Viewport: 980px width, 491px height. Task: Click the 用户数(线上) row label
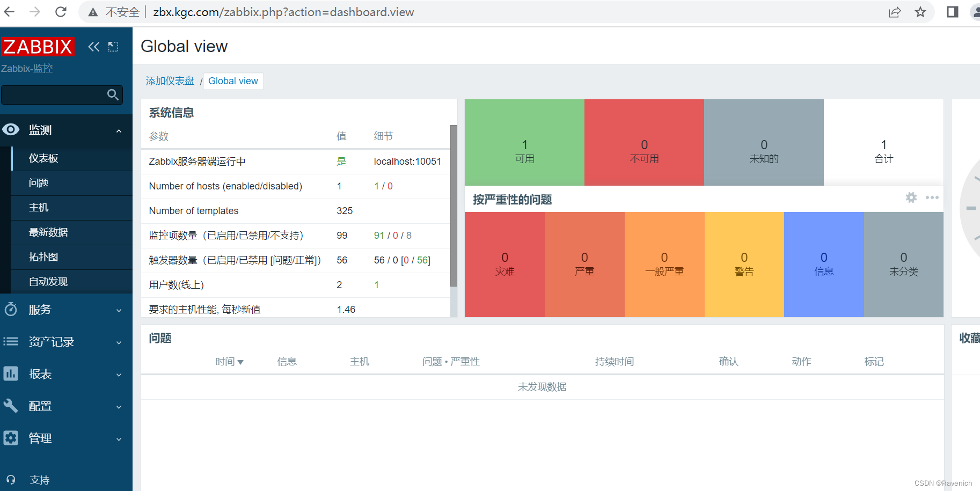pos(176,285)
